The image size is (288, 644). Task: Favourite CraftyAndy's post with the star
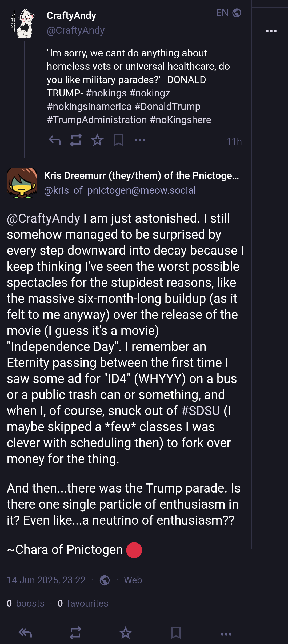point(97,140)
